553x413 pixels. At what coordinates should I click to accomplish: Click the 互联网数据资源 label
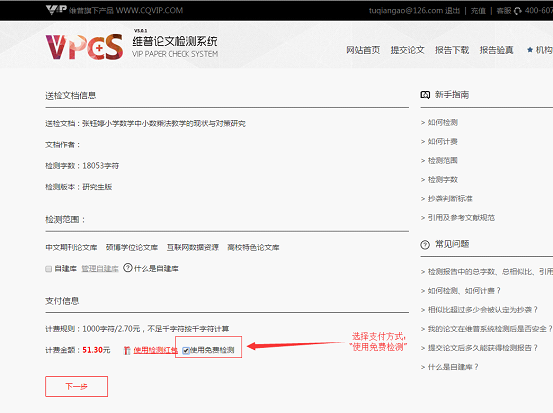(193, 248)
